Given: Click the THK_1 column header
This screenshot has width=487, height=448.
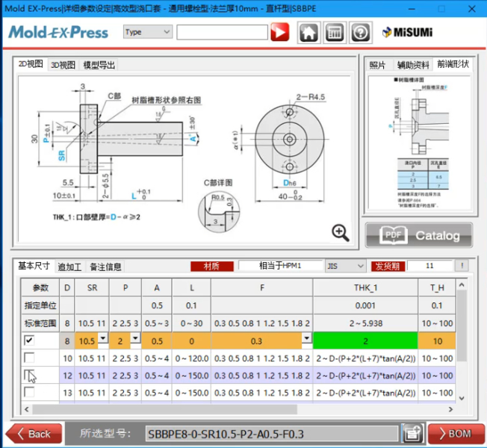Looking at the screenshot, I should [x=365, y=287].
